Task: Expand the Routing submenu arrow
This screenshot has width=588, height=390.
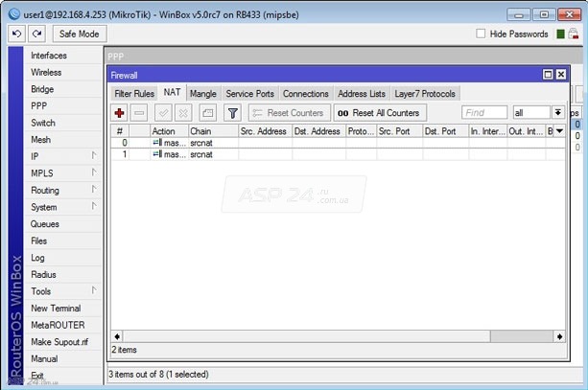Action: tap(94, 189)
